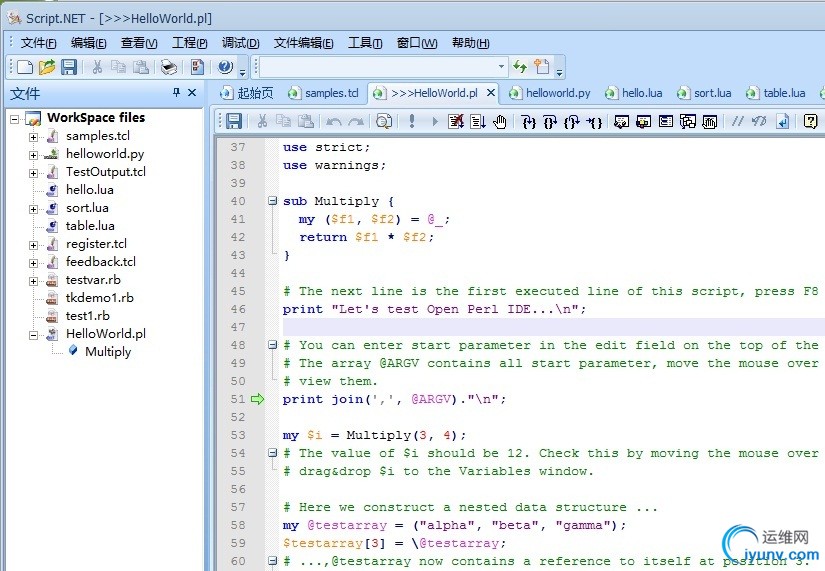
Task: Click the New file icon in main toolbar
Action: pyautogui.click(x=25, y=67)
